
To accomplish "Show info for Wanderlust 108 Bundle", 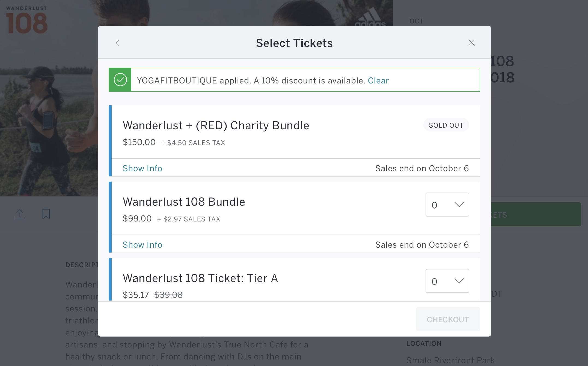I will [142, 245].
